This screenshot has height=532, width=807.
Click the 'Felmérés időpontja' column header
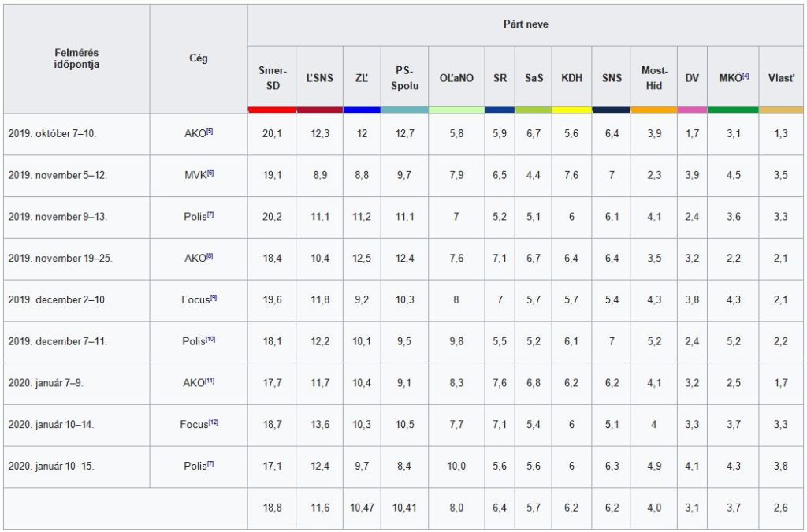pos(76,58)
